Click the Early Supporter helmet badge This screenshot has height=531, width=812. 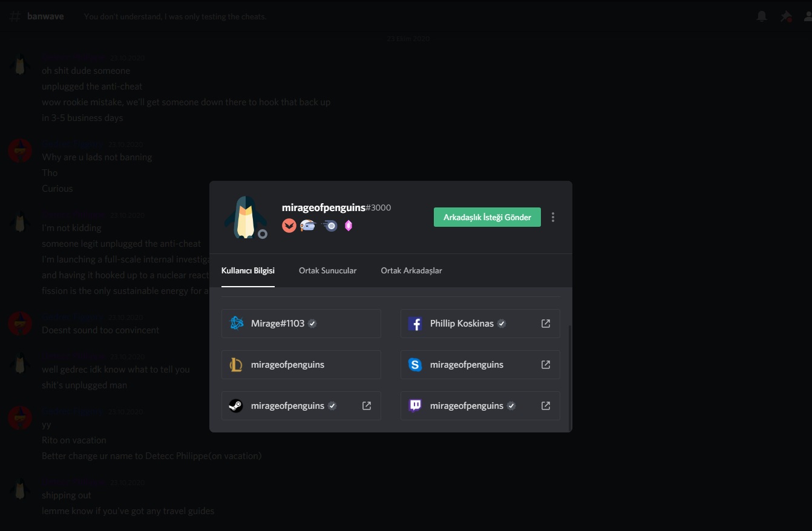pyautogui.click(x=308, y=226)
